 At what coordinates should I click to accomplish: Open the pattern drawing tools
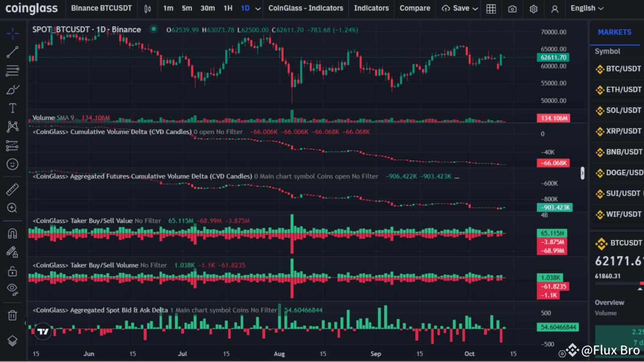click(x=13, y=127)
